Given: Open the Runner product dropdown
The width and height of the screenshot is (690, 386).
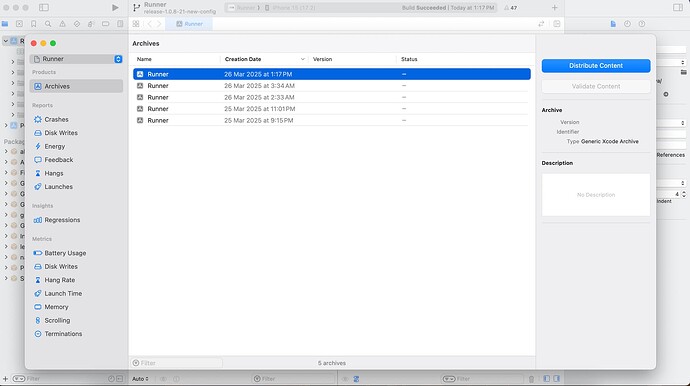Looking at the screenshot, I should point(76,59).
